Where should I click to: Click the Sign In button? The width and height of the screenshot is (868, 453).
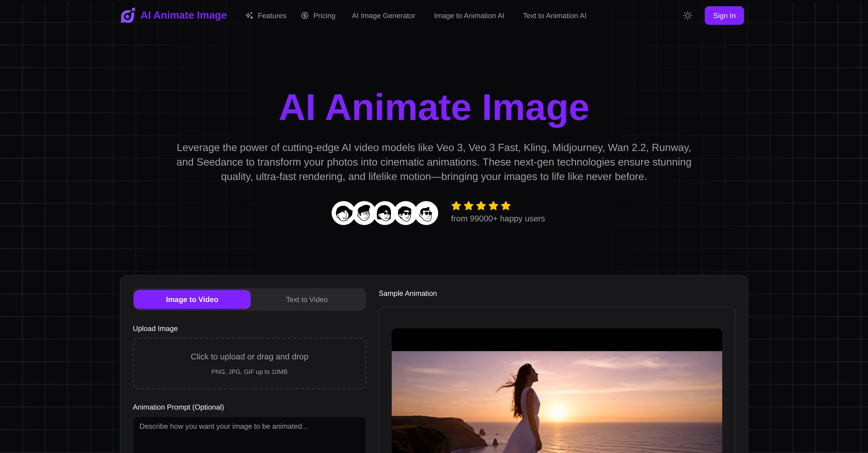pos(724,15)
